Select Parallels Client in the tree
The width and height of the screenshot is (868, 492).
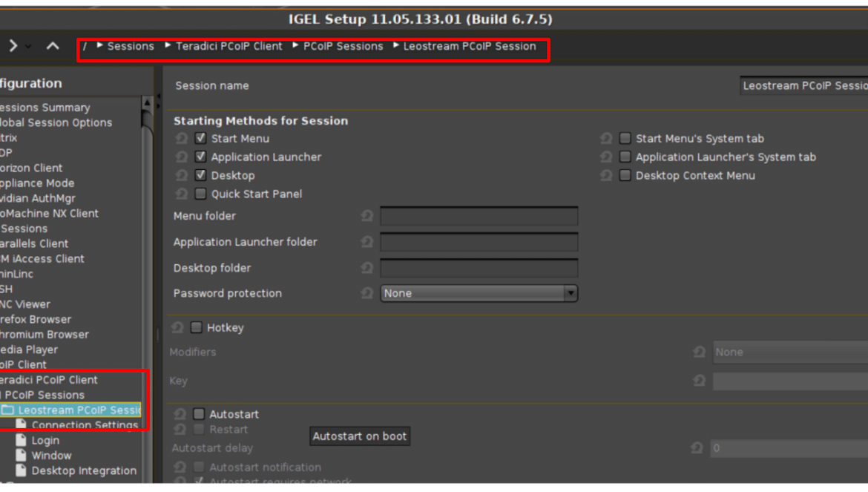34,243
